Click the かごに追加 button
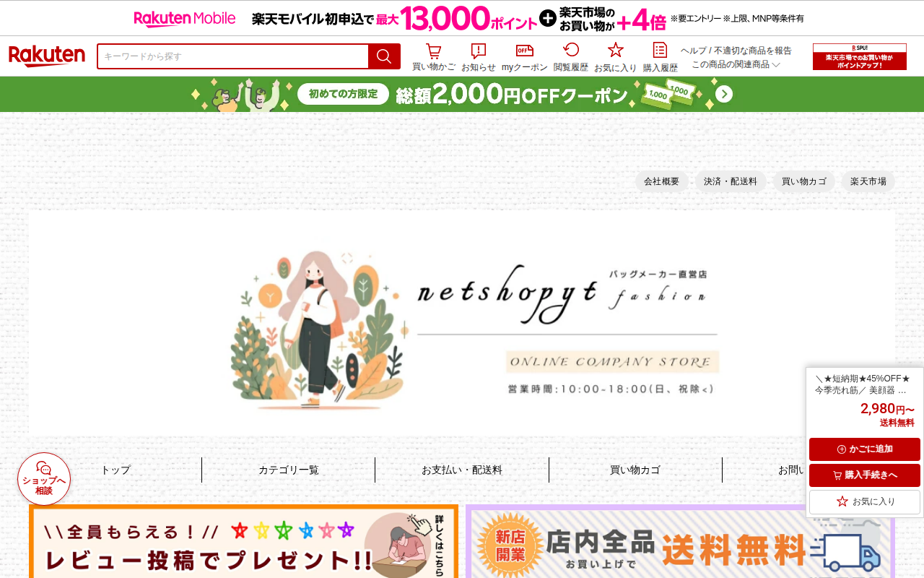Image resolution: width=924 pixels, height=578 pixels. pos(865,449)
